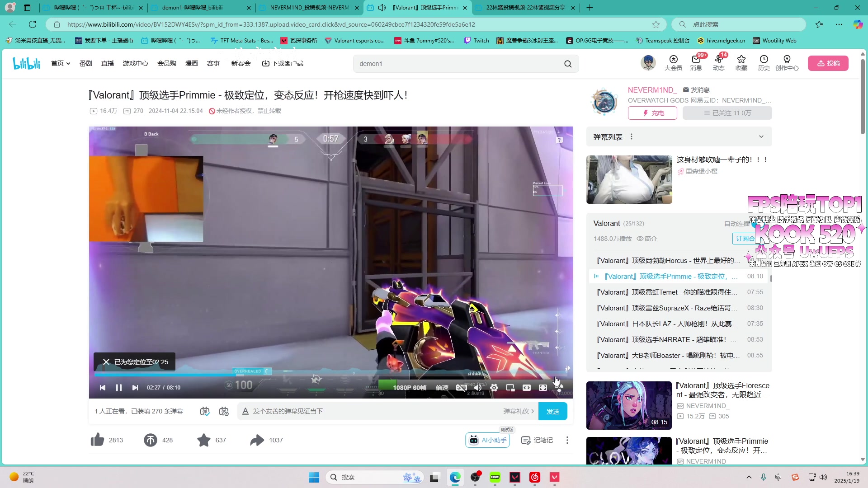Open danmaku display settings icon
The width and height of the screenshot is (868, 488).
[224, 411]
